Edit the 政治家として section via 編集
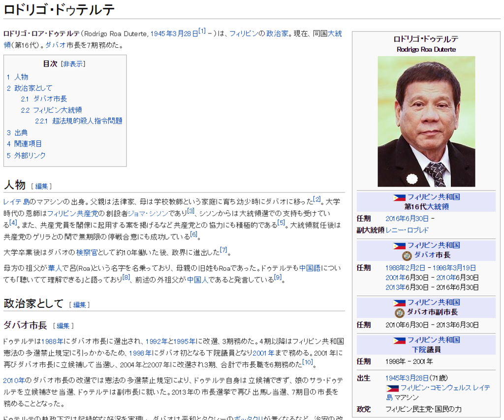The width and height of the screenshot is (504, 420). click(79, 305)
